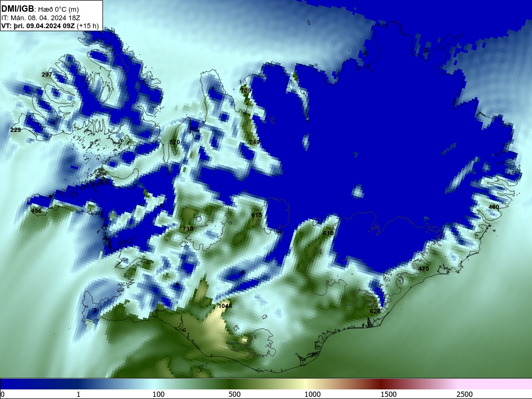The height and width of the screenshot is (399, 532).
Task: Pick the '709' height label on map
Action: point(246,90)
